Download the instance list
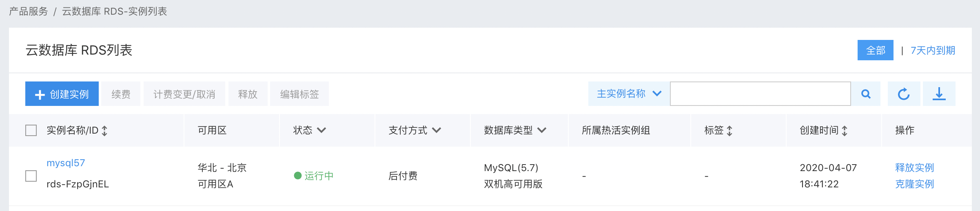The height and width of the screenshot is (211, 980). pyautogui.click(x=939, y=94)
